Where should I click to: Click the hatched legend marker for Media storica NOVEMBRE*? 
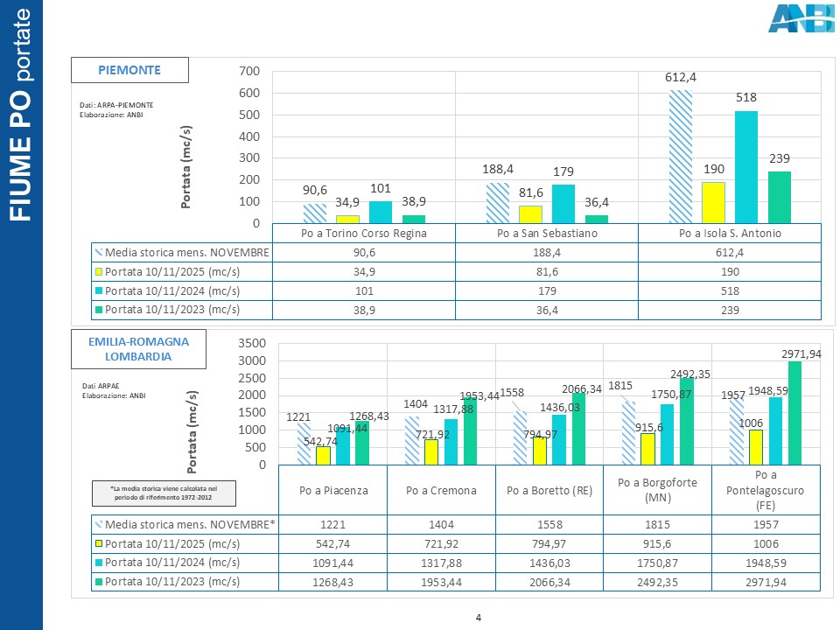98,524
